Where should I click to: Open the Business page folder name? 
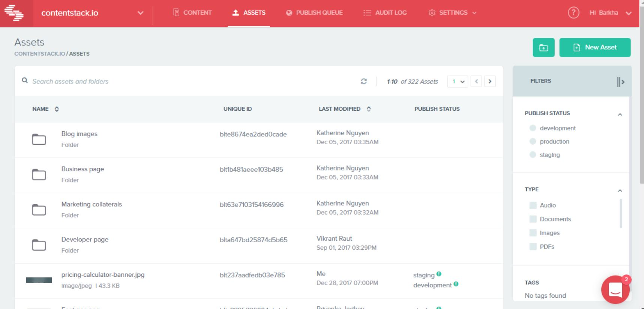coord(83,169)
